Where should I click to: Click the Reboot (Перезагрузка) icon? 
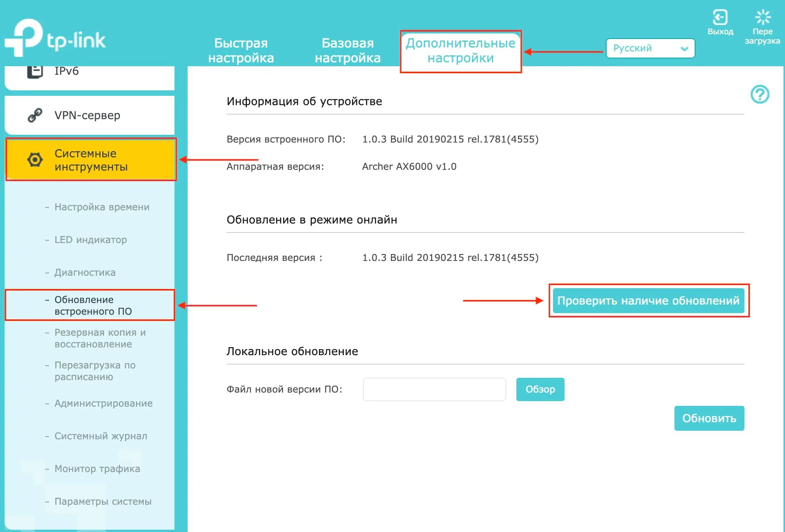[x=762, y=18]
